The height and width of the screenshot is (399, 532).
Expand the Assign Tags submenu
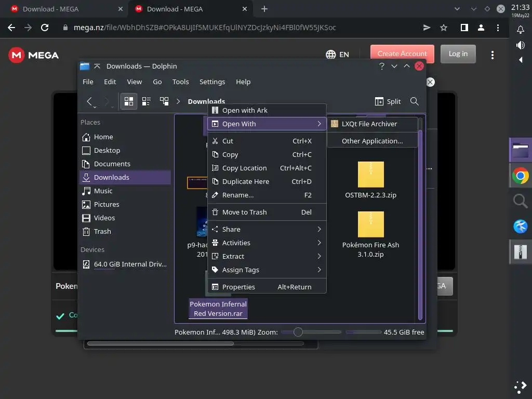267,270
